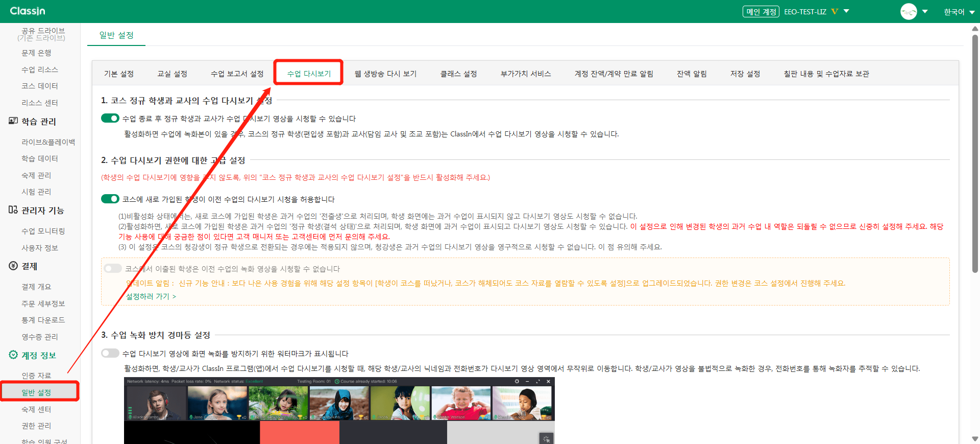Open 수업 모니터링 in sidebar
Viewport: 980px width, 444px height.
click(x=43, y=231)
